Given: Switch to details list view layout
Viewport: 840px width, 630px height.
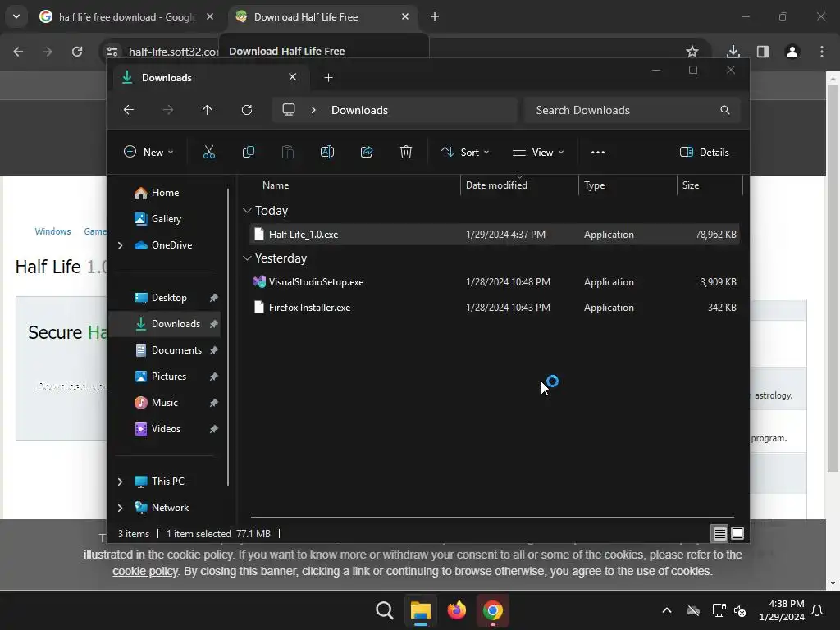Looking at the screenshot, I should (x=719, y=533).
